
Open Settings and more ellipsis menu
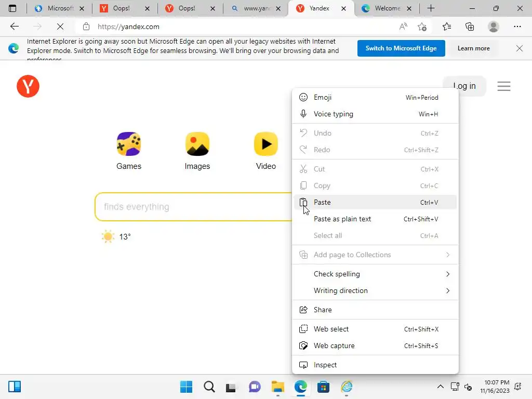click(x=517, y=26)
